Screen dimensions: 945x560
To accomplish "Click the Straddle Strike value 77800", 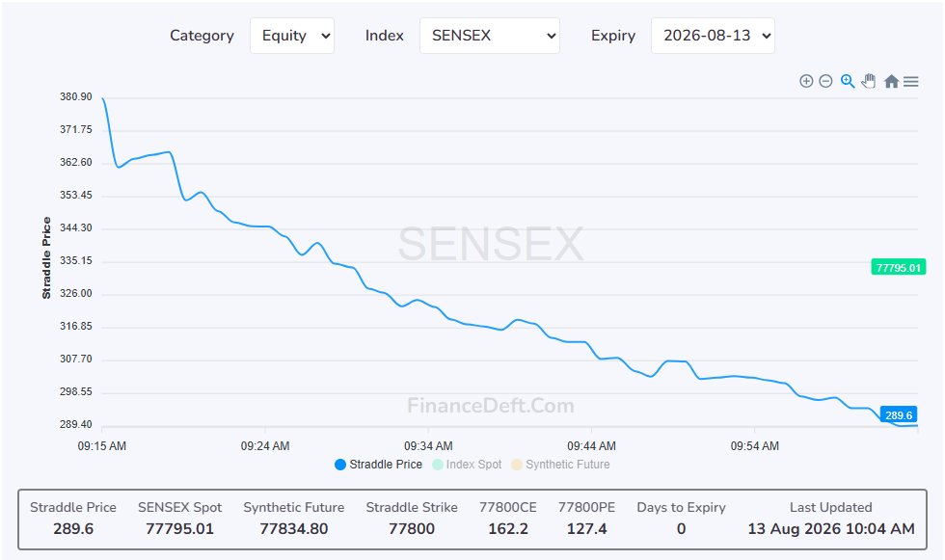I will coord(412,529).
